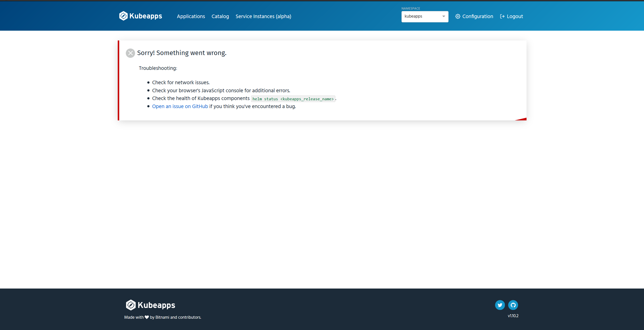Click the Kubeapps logo in the header
Viewport: 644px width, 330px height.
(140, 16)
